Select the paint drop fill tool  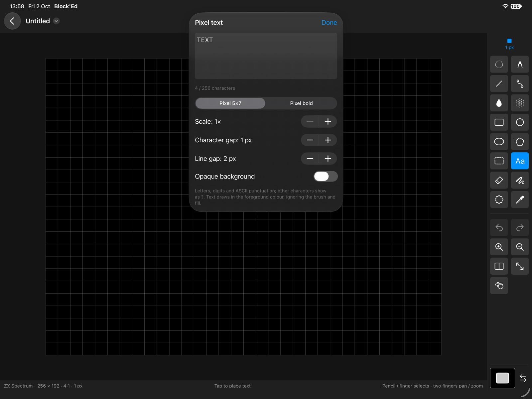[x=499, y=103]
